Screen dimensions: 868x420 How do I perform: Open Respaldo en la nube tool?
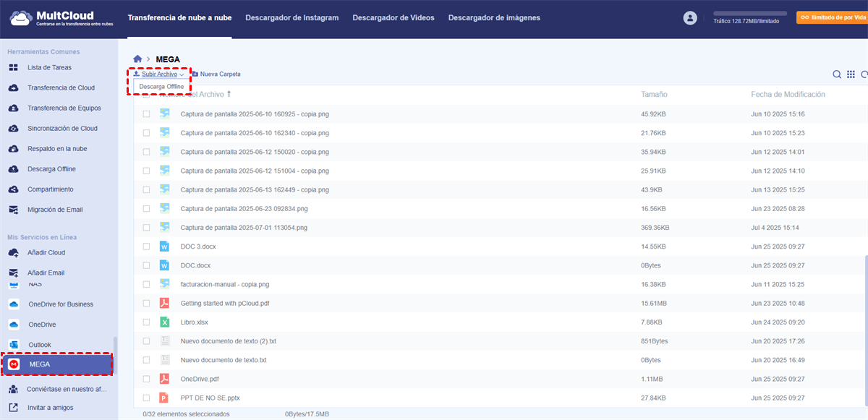tap(57, 149)
